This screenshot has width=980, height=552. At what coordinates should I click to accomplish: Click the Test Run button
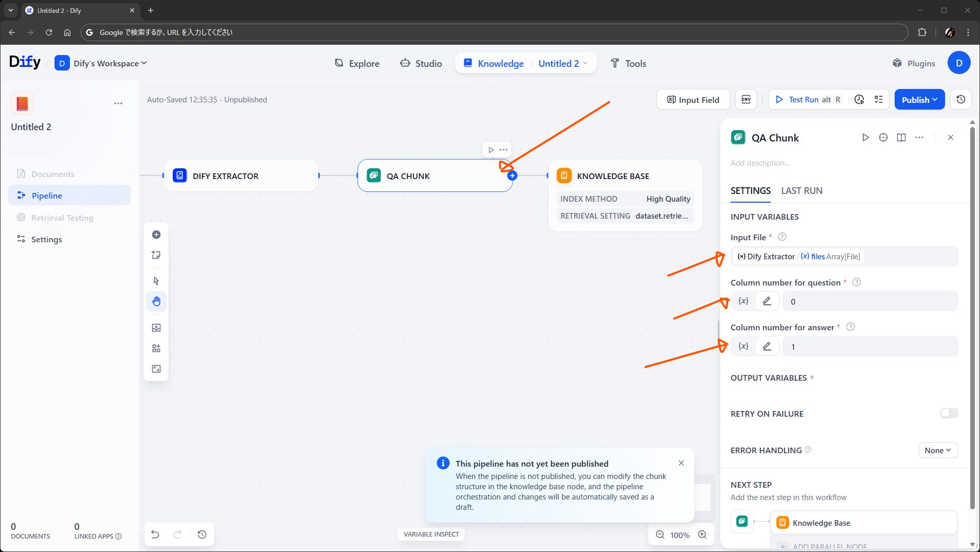(803, 99)
